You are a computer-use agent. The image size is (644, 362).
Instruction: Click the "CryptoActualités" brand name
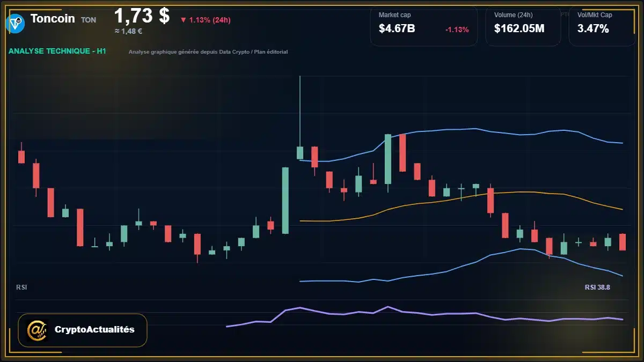tap(94, 329)
